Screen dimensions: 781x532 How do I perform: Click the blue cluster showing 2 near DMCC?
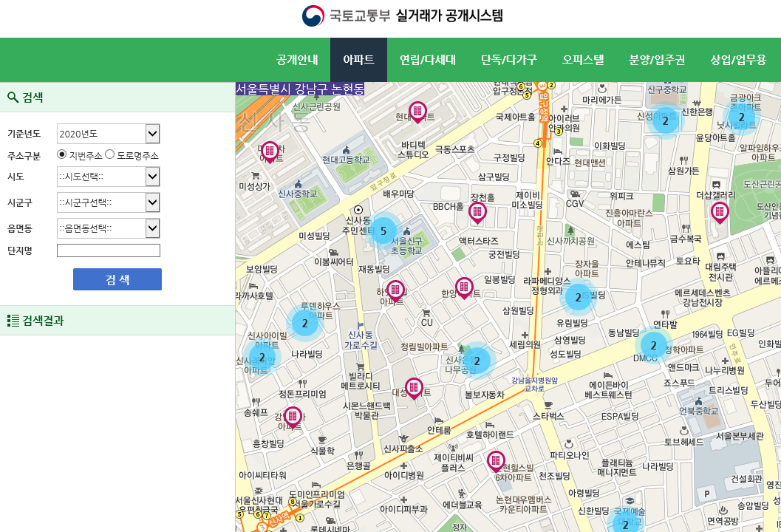tap(653, 344)
